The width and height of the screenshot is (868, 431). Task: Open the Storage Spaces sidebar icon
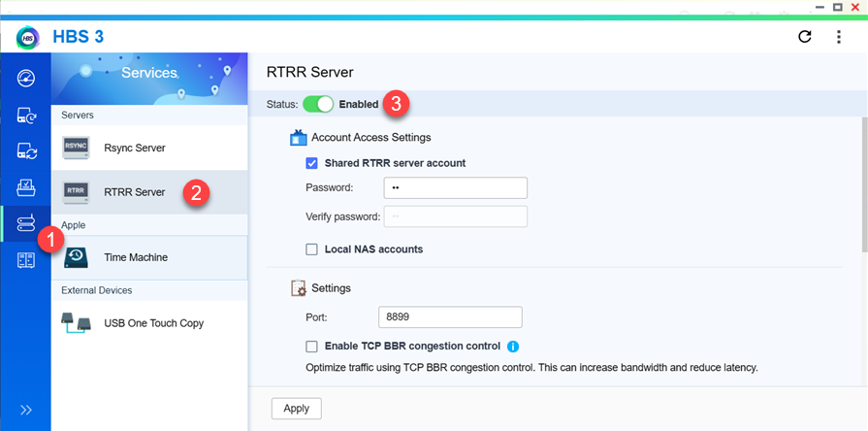[26, 260]
